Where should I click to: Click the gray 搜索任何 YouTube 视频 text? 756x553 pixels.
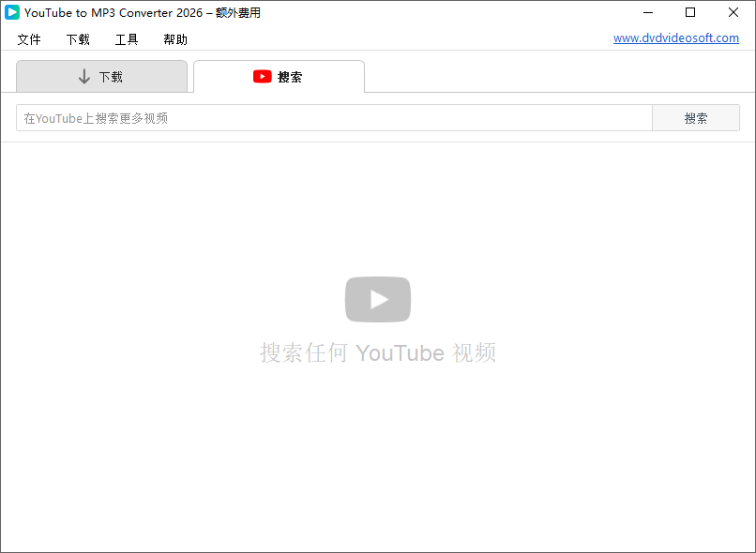pos(378,352)
